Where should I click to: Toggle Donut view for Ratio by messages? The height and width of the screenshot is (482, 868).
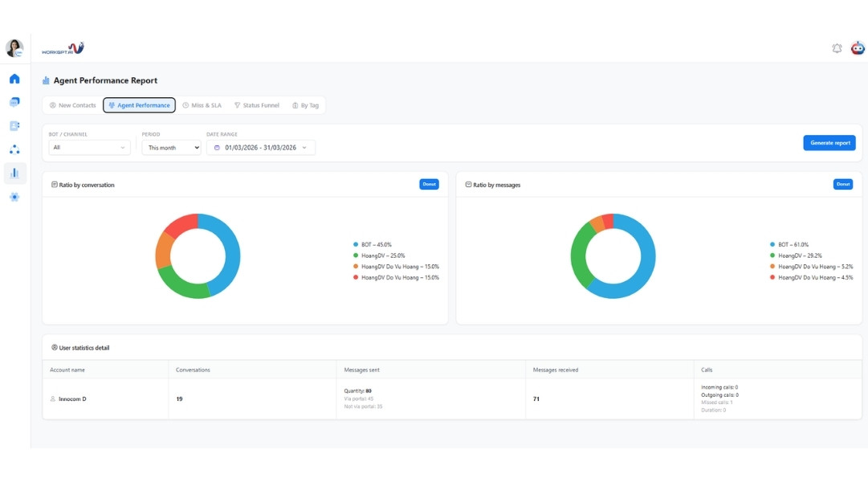click(842, 184)
